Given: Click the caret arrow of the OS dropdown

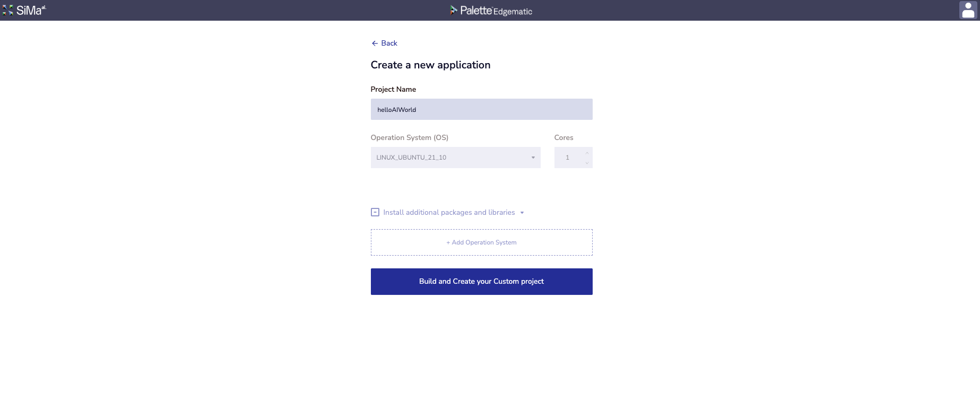Looking at the screenshot, I should [x=533, y=158].
